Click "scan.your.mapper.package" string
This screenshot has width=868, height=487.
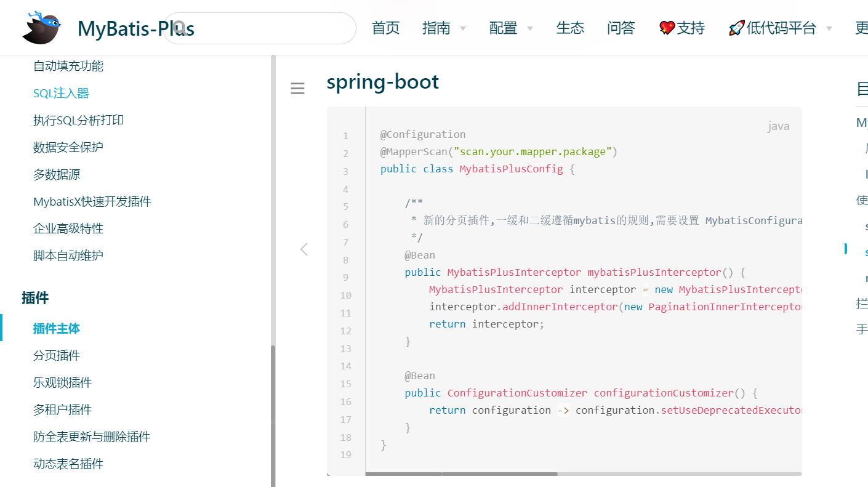[532, 151]
